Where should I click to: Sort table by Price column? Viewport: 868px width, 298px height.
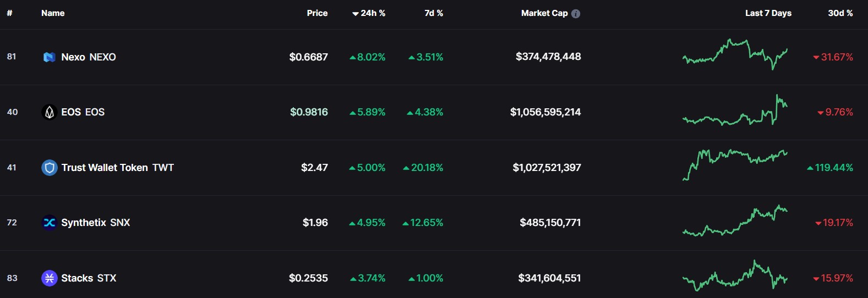tap(317, 13)
